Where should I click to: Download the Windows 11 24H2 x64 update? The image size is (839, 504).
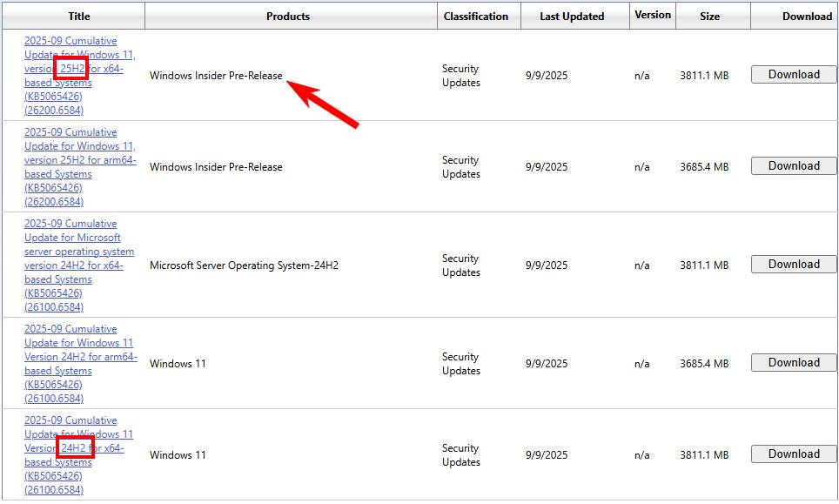coord(792,454)
